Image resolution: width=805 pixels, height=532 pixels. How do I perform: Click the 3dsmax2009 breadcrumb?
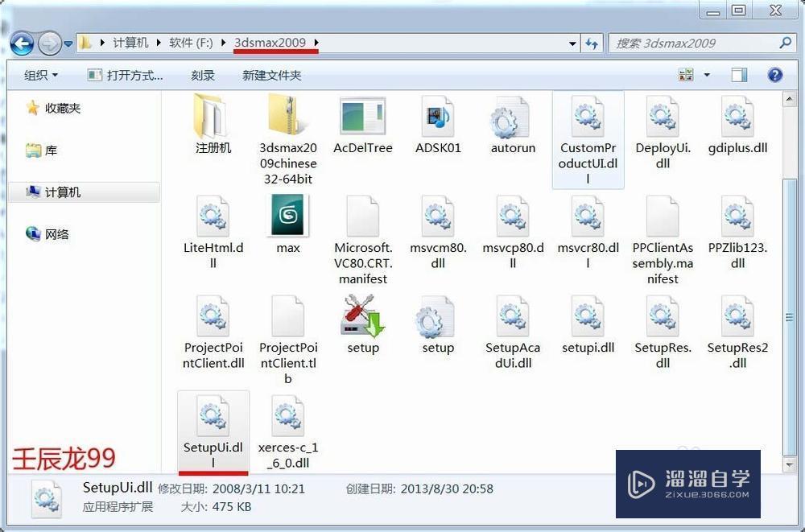pyautogui.click(x=270, y=43)
